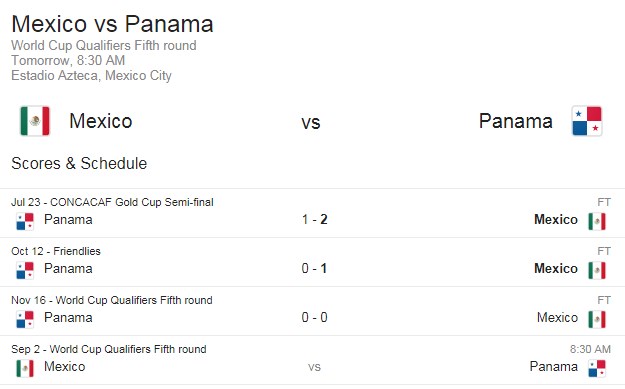The width and height of the screenshot is (625, 389).
Task: Click Mexico flag in Nov 16 qualifier row
Action: (x=597, y=319)
